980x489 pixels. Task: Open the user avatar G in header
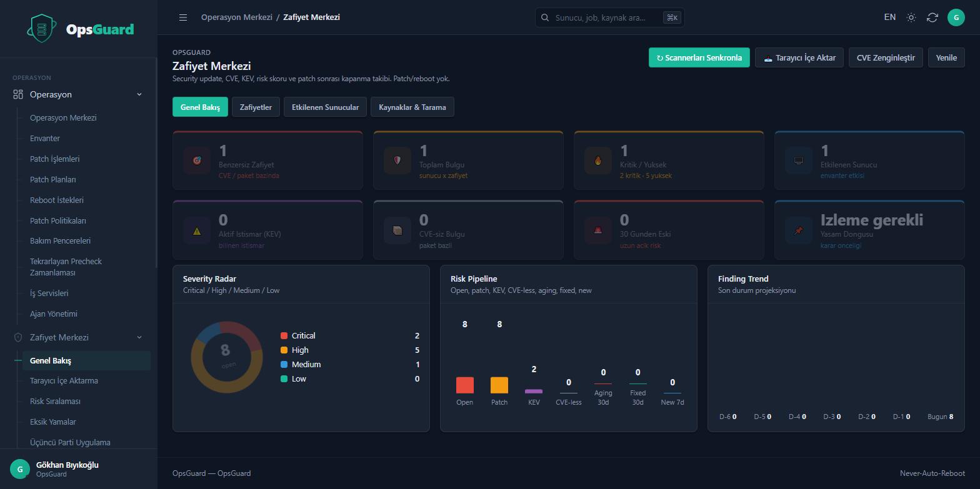coord(956,17)
